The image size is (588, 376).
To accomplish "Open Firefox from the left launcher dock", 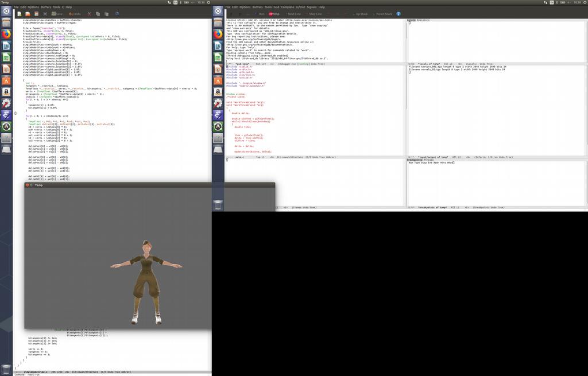I will 6,34.
